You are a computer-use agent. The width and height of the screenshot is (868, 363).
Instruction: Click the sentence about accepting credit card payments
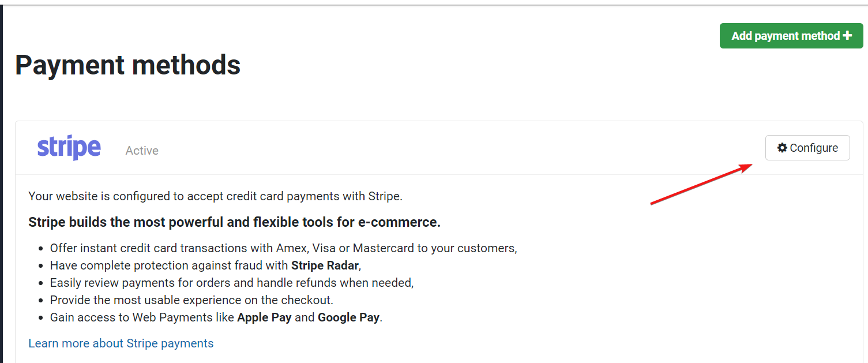click(215, 196)
